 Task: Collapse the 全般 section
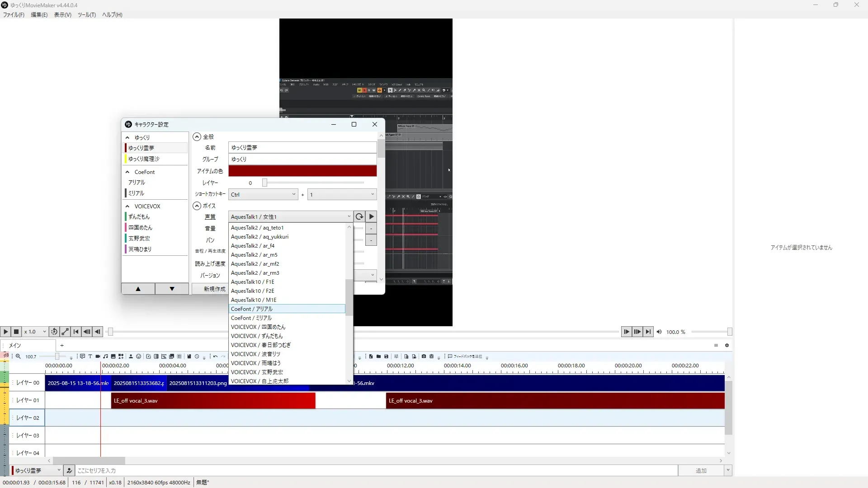pos(197,137)
